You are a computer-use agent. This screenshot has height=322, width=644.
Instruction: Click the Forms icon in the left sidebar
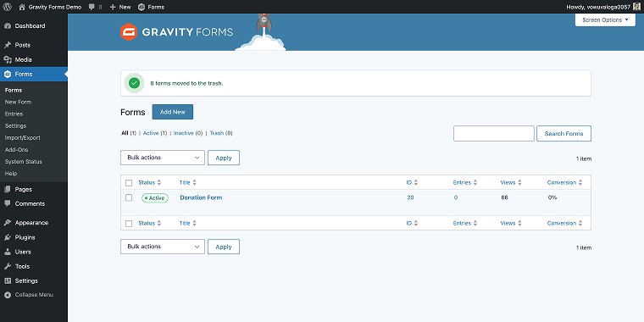pyautogui.click(x=8, y=75)
